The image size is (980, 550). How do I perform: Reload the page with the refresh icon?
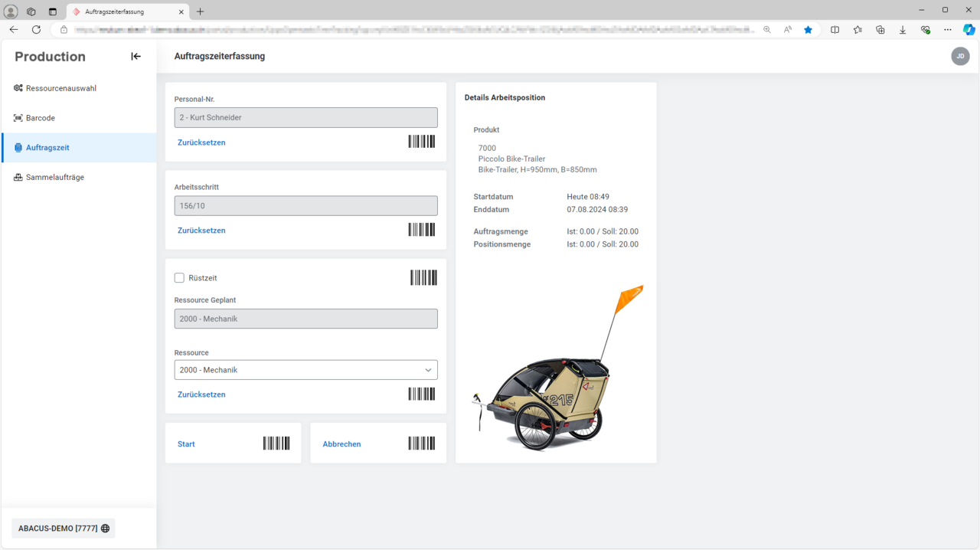pos(36,30)
